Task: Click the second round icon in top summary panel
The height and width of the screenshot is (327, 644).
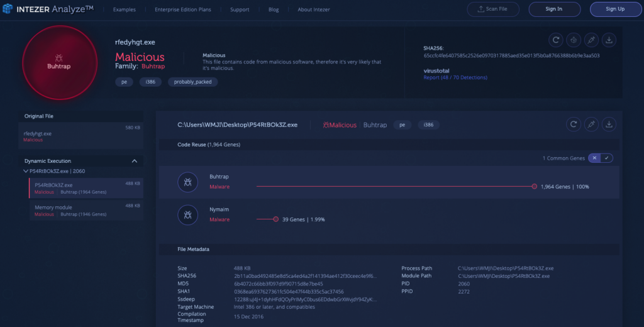Action: [x=574, y=40]
